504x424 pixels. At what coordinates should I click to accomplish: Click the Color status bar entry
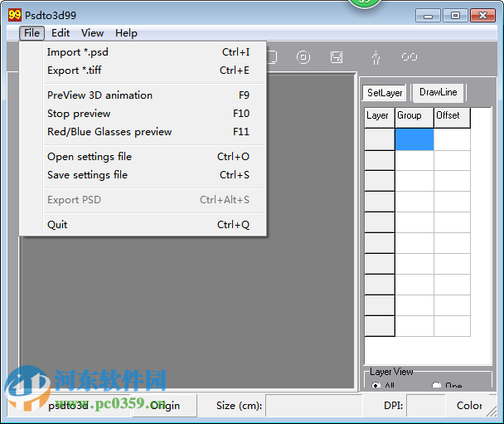tap(469, 406)
